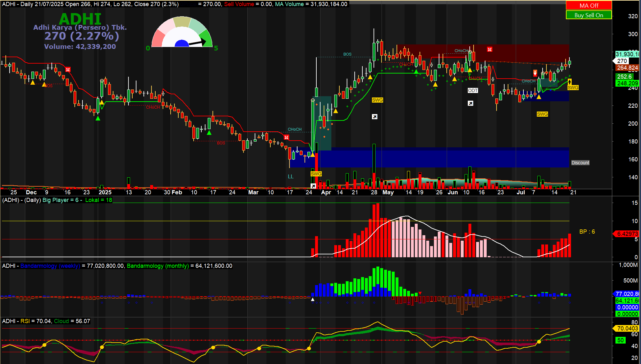Click the white arrow icon beside the Apr date label
Image resolution: width=641 pixels, height=364 pixels.
(313, 186)
